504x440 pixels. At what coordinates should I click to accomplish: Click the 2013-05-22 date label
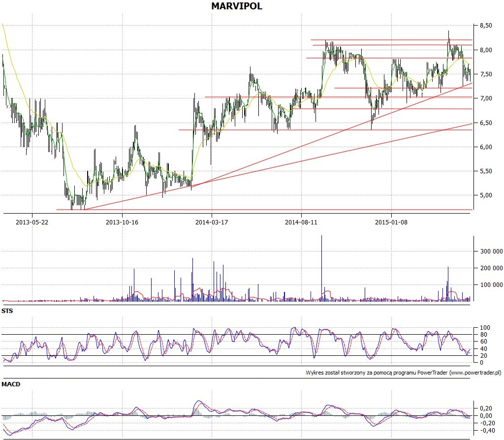point(32,222)
